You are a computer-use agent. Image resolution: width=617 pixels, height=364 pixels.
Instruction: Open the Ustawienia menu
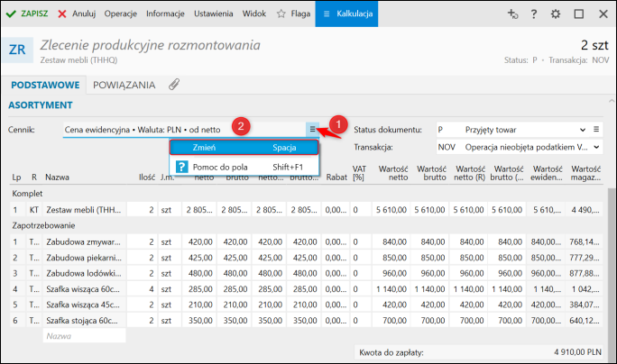[213, 14]
